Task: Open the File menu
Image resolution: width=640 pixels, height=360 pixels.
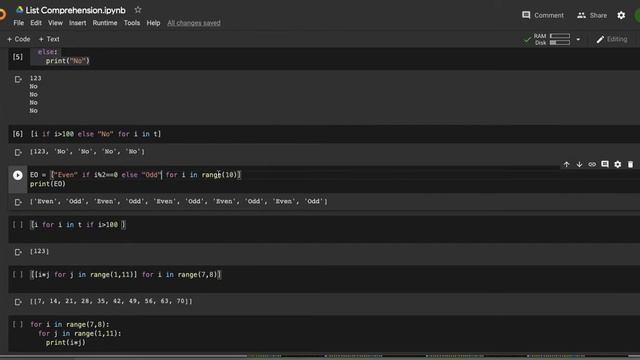Action: pos(18,23)
